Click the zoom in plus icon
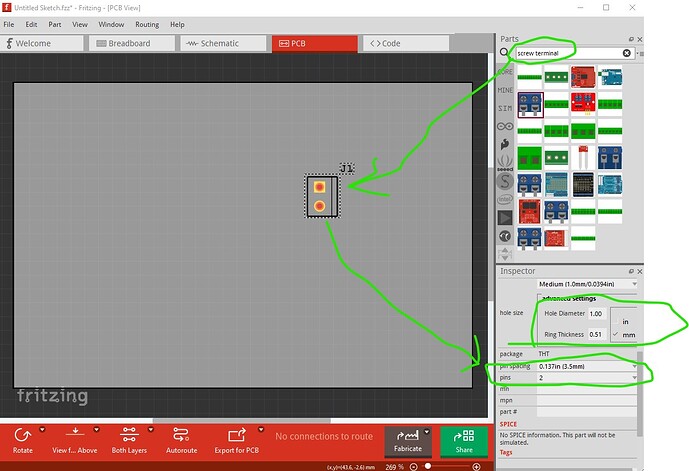 (x=476, y=467)
